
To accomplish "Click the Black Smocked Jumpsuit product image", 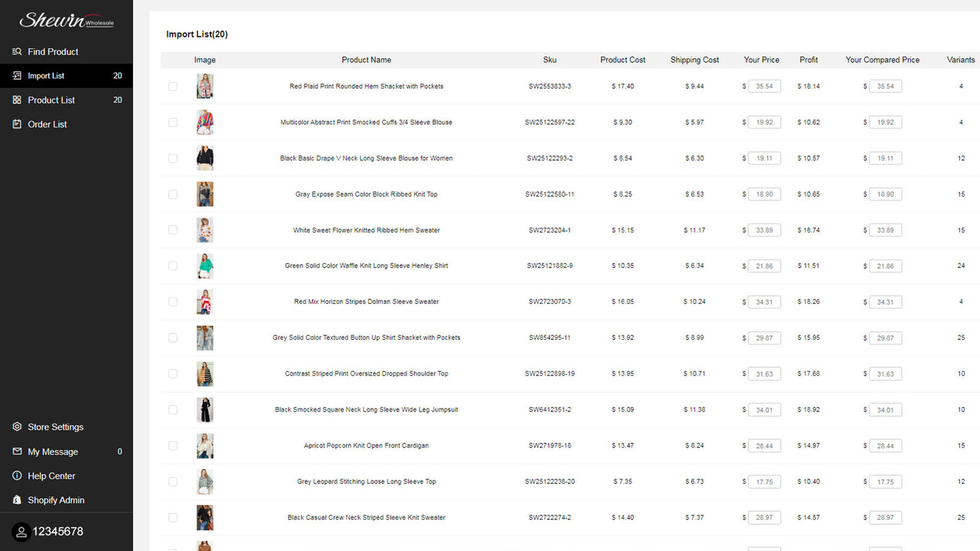I will (204, 409).
